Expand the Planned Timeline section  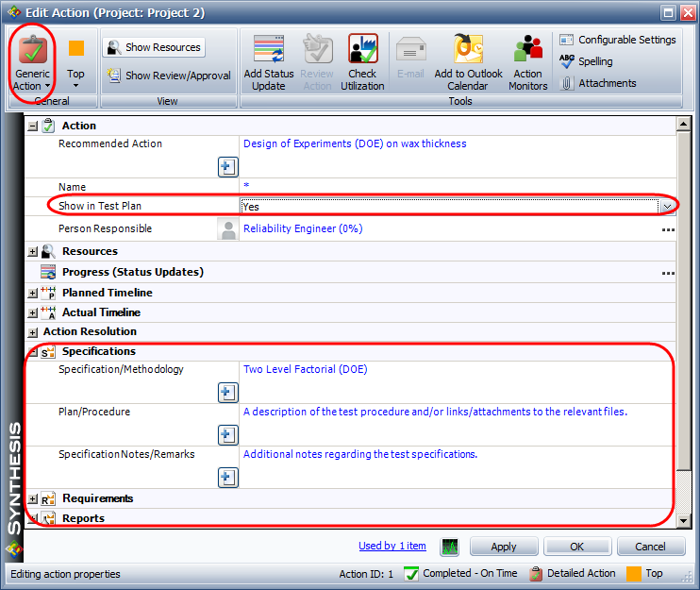coord(33,294)
